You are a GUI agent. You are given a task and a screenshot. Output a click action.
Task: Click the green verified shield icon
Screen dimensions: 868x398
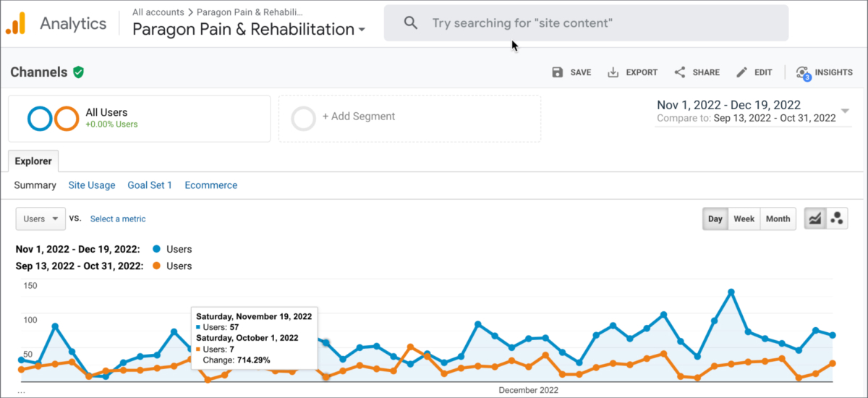pos(78,72)
